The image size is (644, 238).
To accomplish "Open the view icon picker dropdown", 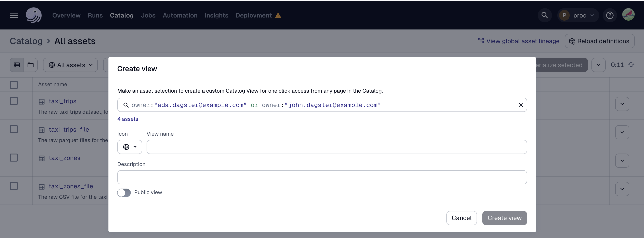I will pyautogui.click(x=130, y=147).
